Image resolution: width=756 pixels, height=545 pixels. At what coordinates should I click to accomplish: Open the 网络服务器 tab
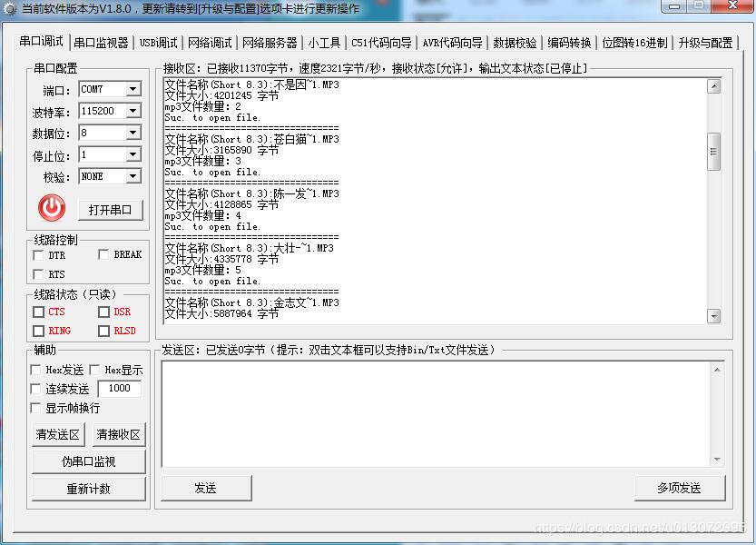pyautogui.click(x=270, y=43)
